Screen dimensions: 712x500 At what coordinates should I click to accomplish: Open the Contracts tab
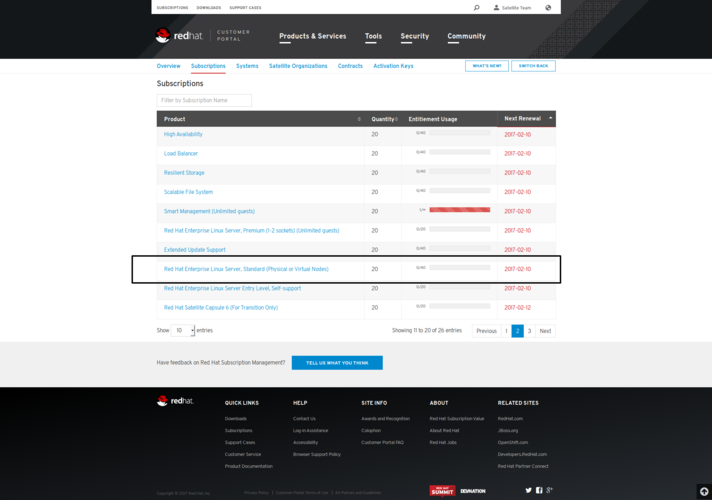click(350, 66)
